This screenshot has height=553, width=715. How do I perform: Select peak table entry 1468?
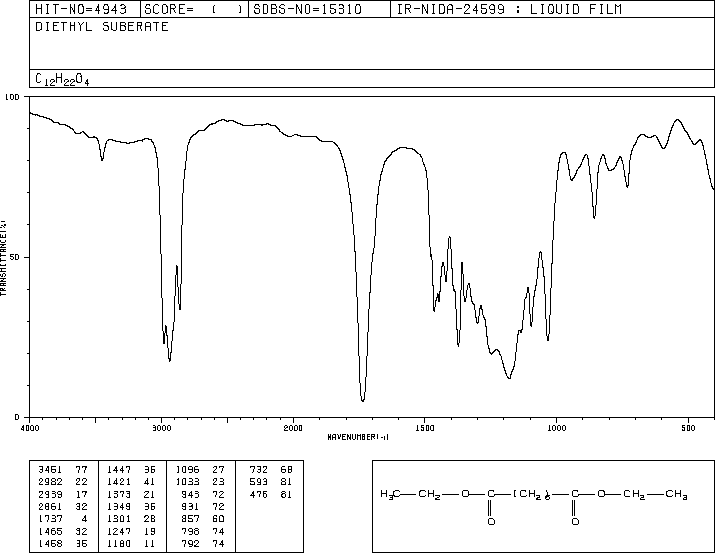click(x=50, y=543)
